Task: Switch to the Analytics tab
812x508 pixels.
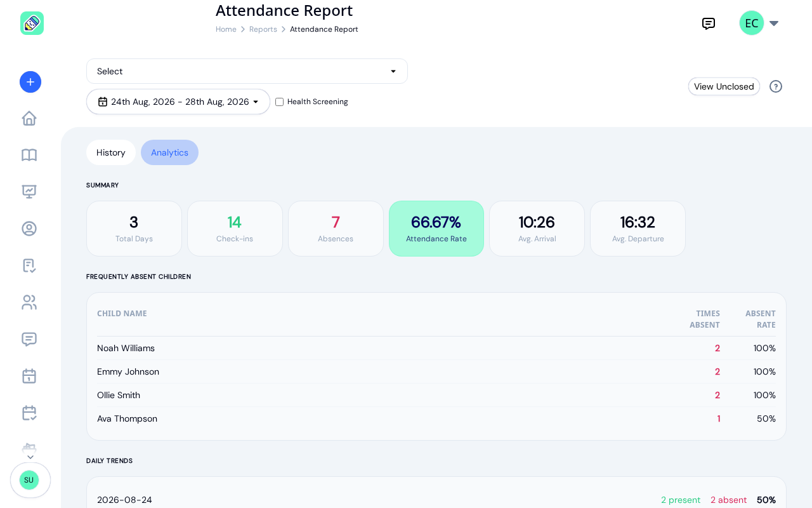Action: point(169,152)
